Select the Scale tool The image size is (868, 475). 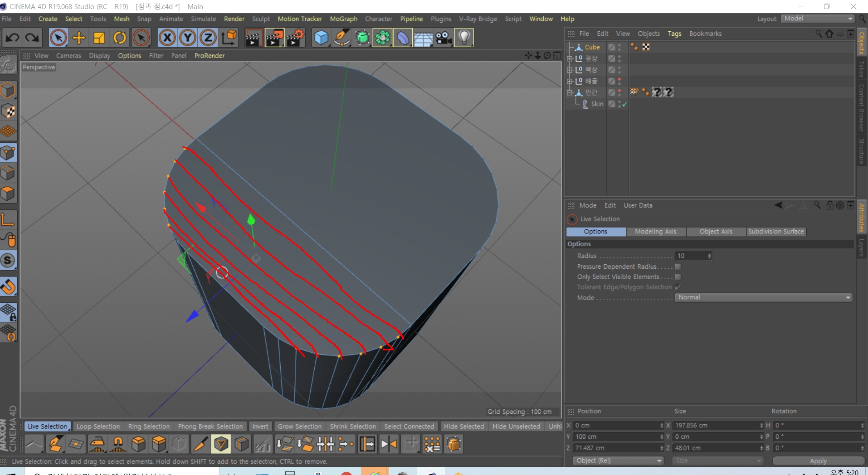tap(99, 38)
